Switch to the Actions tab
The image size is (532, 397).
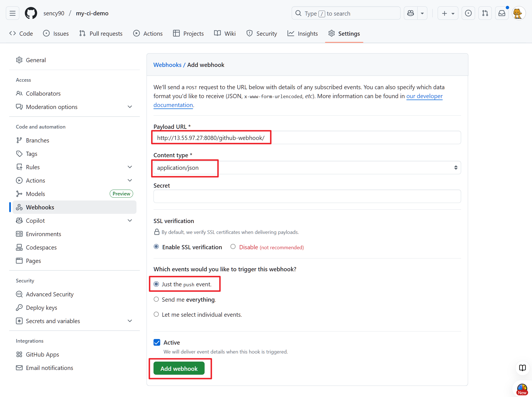(x=148, y=33)
